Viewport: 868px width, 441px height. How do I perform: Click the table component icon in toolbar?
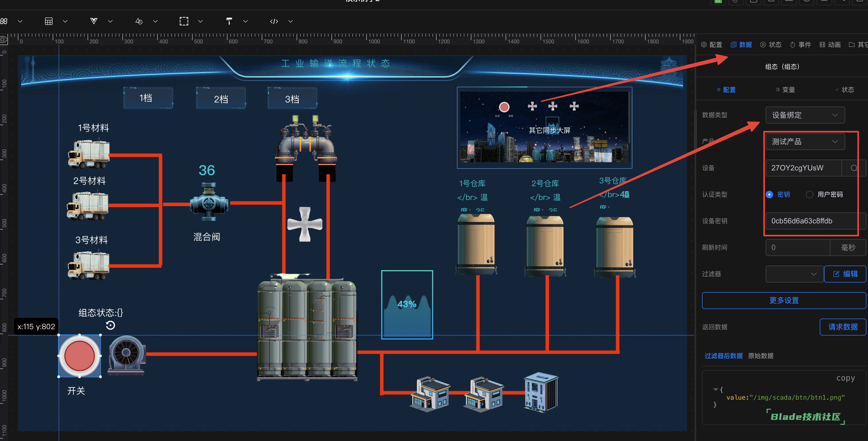click(49, 21)
